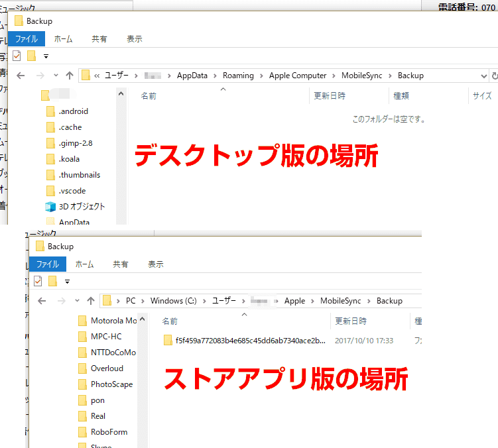Screen dimensions: 498x448
Task: Go up one folder in top window
Action: point(70,76)
